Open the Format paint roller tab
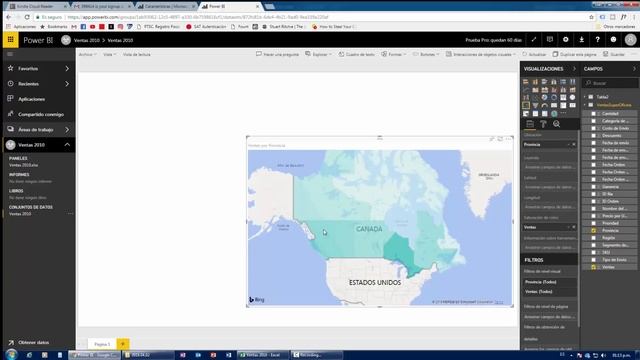This screenshot has height=360, width=640. pos(543,124)
